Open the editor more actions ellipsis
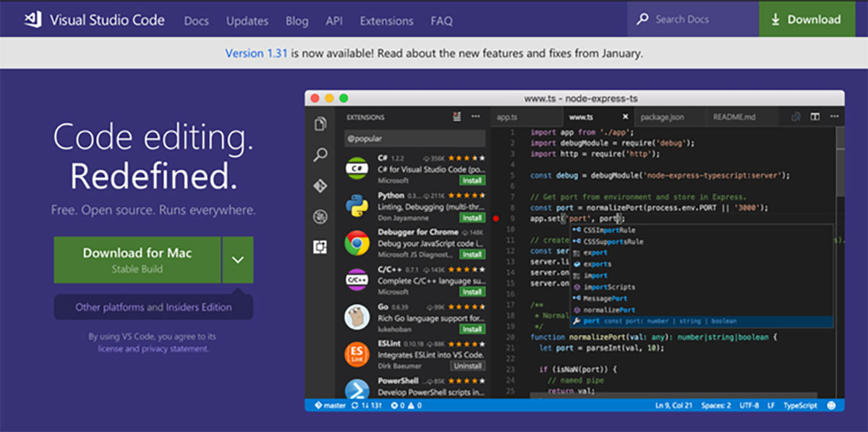The image size is (868, 432). click(833, 117)
